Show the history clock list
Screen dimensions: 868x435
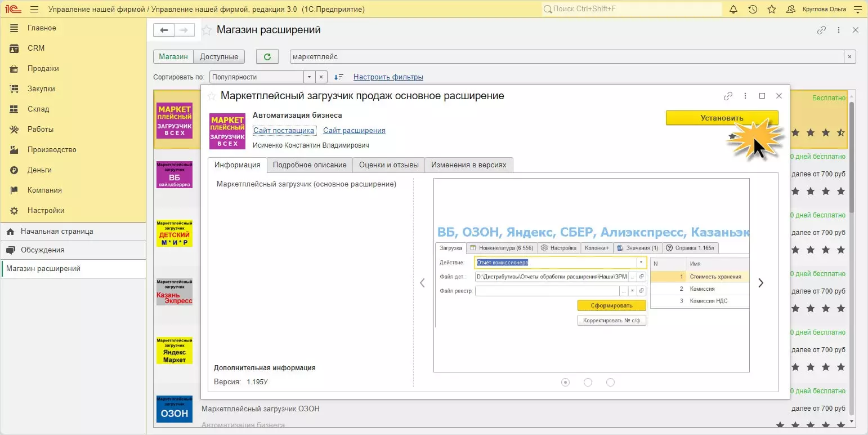point(753,9)
